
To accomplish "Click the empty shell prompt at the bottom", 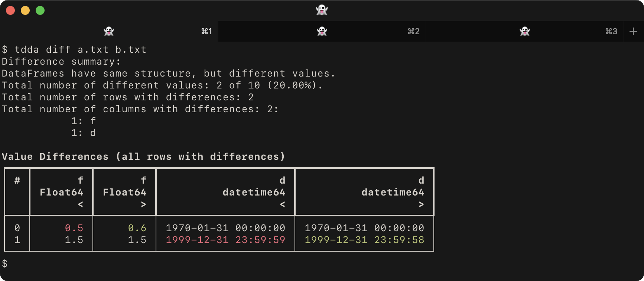I will point(5,264).
